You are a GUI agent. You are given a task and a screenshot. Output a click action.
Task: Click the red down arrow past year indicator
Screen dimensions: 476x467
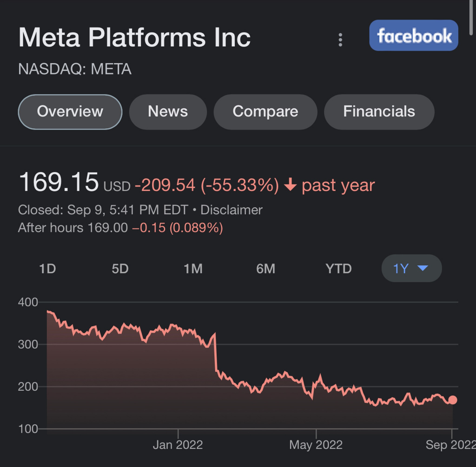click(290, 185)
